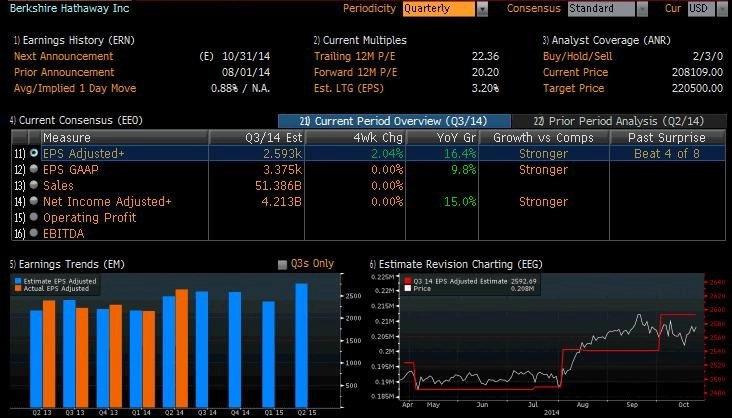Click the 9.8% YoY growth cell
Screen dimensions: 732x418
pyautogui.click(x=464, y=170)
